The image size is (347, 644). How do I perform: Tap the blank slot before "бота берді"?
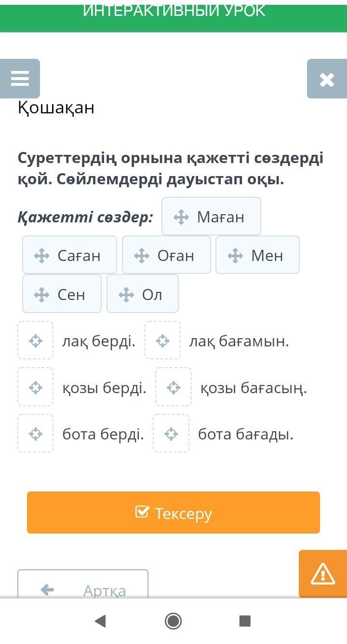36,434
